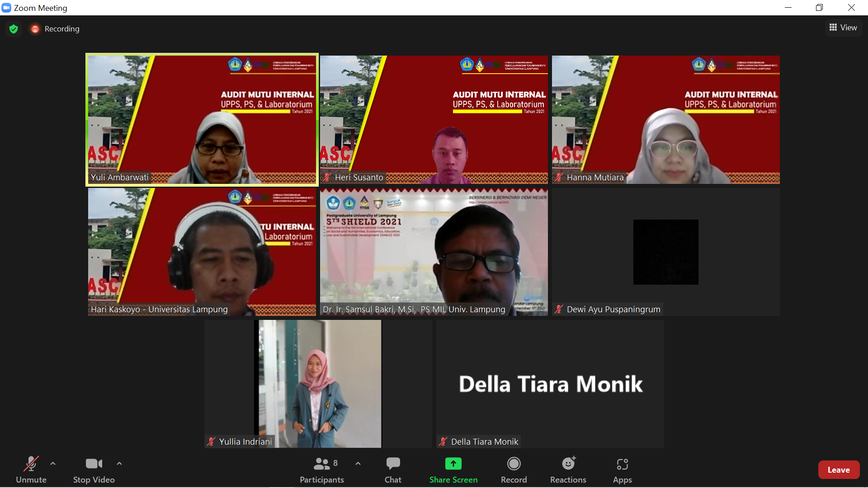The width and height of the screenshot is (868, 488).
Task: Expand the arrow beside Participants
Action: [x=358, y=464]
